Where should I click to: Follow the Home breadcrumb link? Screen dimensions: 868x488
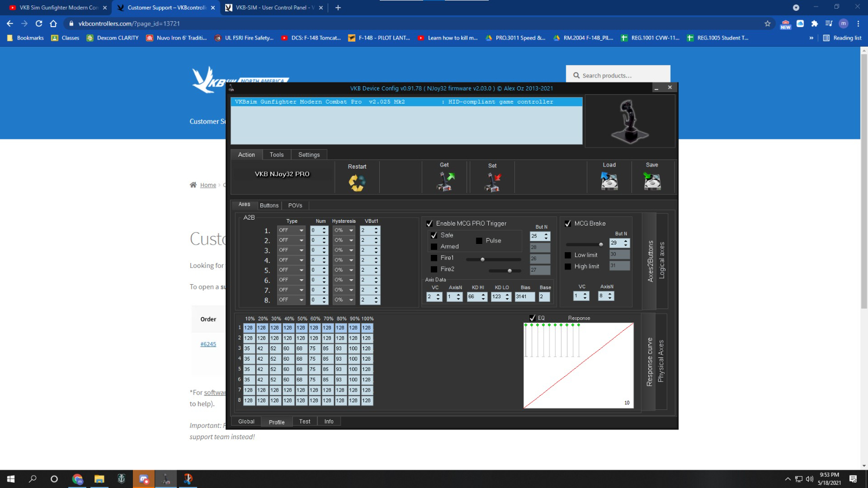click(208, 185)
